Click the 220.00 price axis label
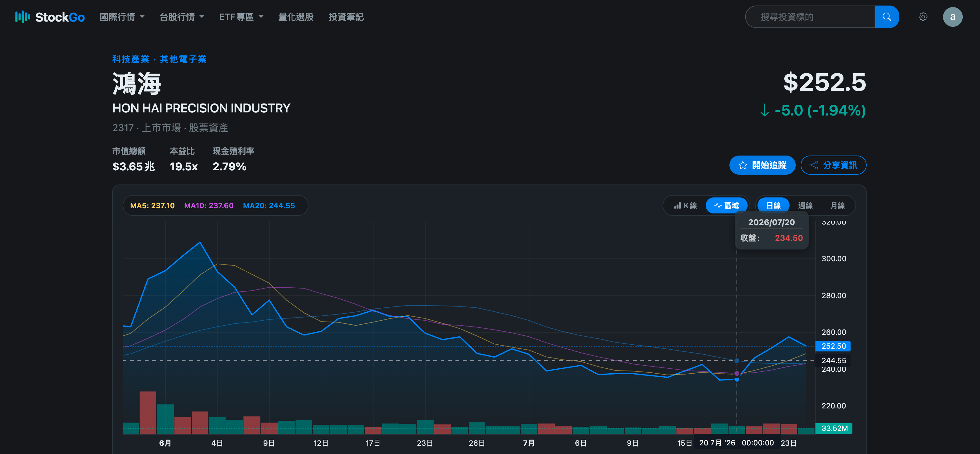 (834, 406)
